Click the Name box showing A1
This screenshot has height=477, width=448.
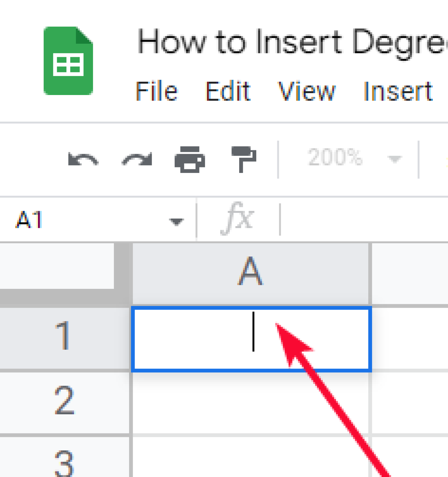point(98,220)
